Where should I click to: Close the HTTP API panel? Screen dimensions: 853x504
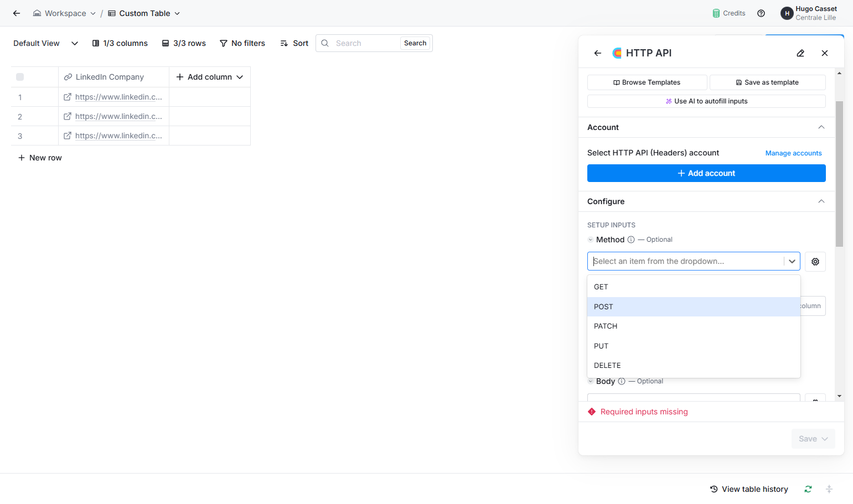coord(825,53)
